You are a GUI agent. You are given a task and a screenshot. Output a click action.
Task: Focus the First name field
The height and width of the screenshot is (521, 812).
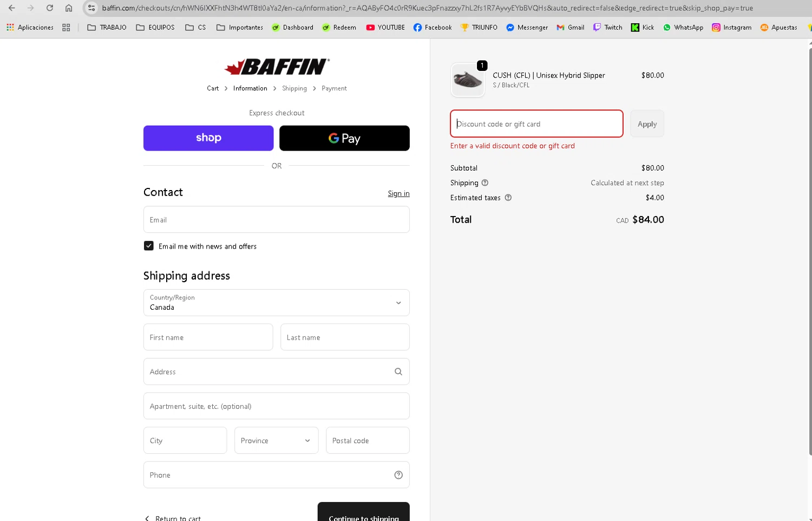[x=208, y=337]
